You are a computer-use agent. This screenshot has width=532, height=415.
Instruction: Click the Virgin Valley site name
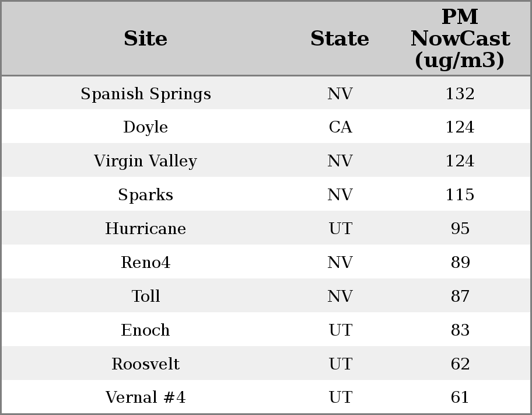click(146, 161)
